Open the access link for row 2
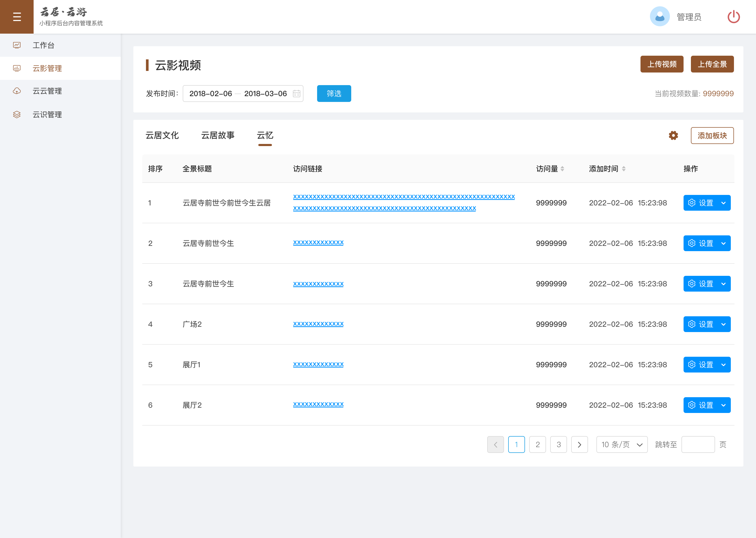 coord(318,242)
